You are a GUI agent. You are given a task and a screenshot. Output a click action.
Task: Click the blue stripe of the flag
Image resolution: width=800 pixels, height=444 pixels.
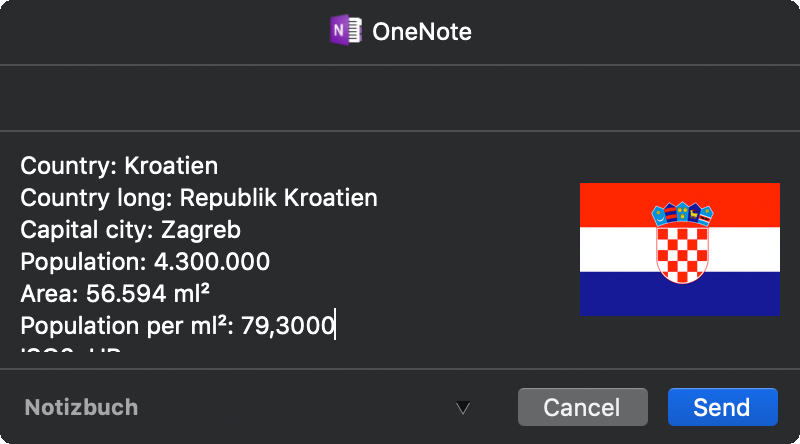pyautogui.click(x=680, y=293)
